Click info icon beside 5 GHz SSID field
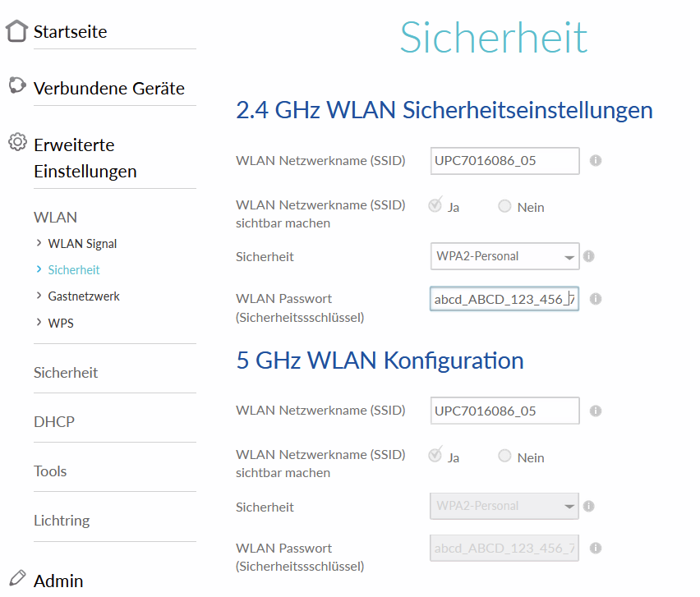Image resolution: width=700 pixels, height=597 pixels. click(596, 411)
